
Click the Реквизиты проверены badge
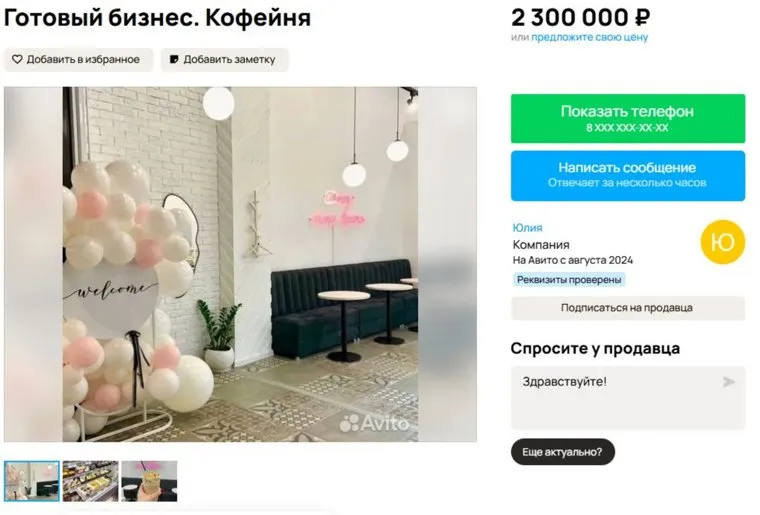pyautogui.click(x=569, y=280)
